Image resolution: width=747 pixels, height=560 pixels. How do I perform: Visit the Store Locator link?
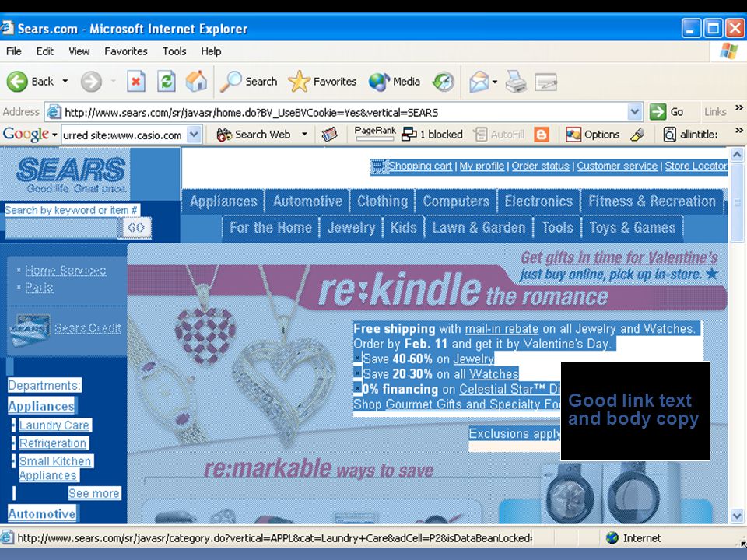696,166
